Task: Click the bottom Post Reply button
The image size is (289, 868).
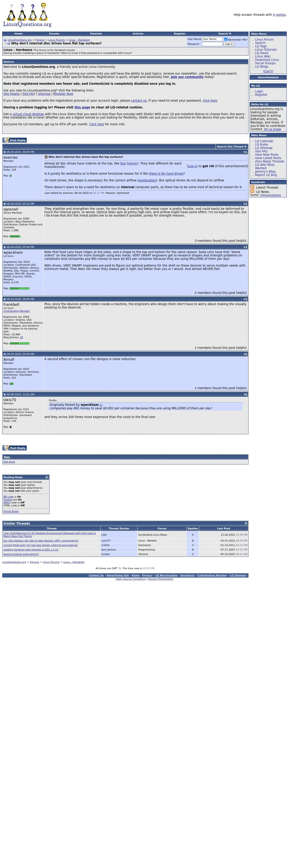Action: 15,448
